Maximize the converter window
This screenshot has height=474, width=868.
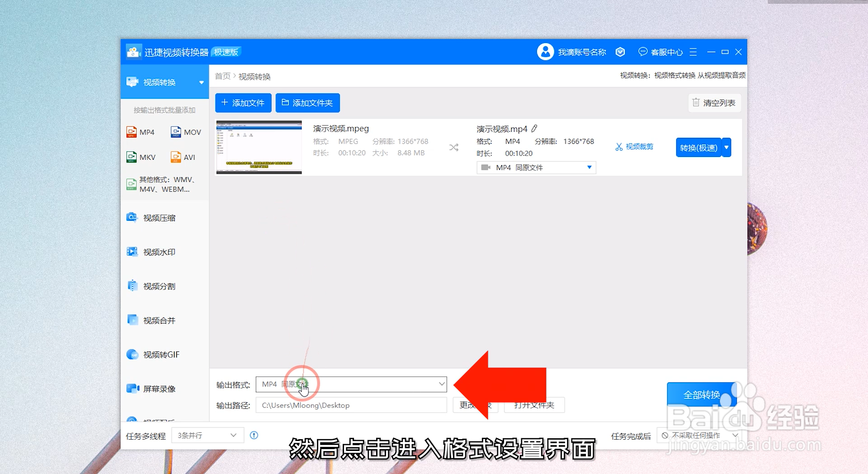click(x=725, y=52)
